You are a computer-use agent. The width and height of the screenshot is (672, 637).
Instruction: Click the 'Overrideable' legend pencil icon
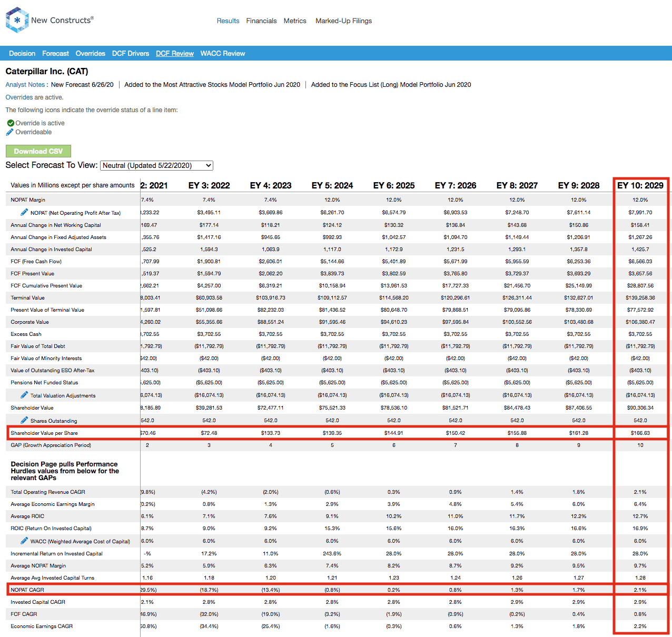pos(9,132)
